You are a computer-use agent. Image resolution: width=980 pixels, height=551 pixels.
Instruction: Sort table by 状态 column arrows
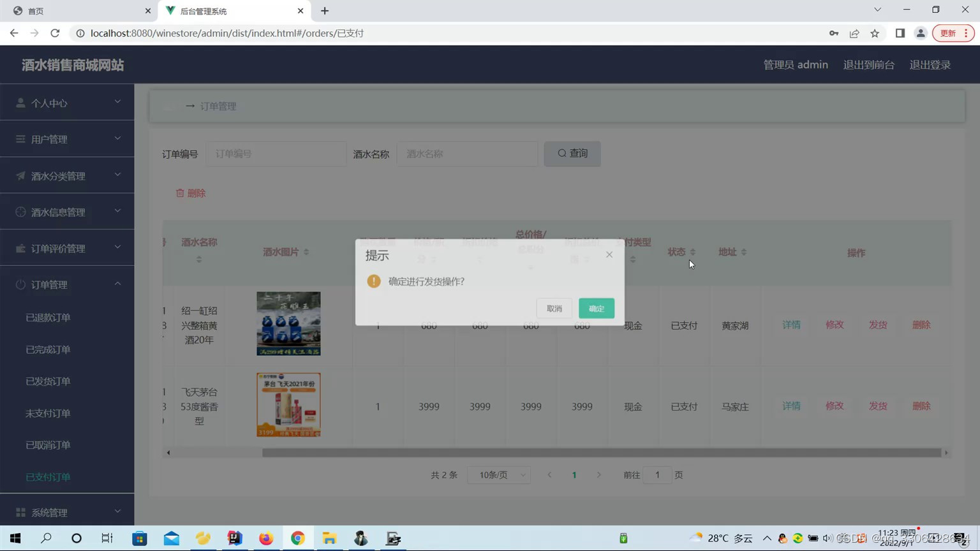[x=693, y=252]
